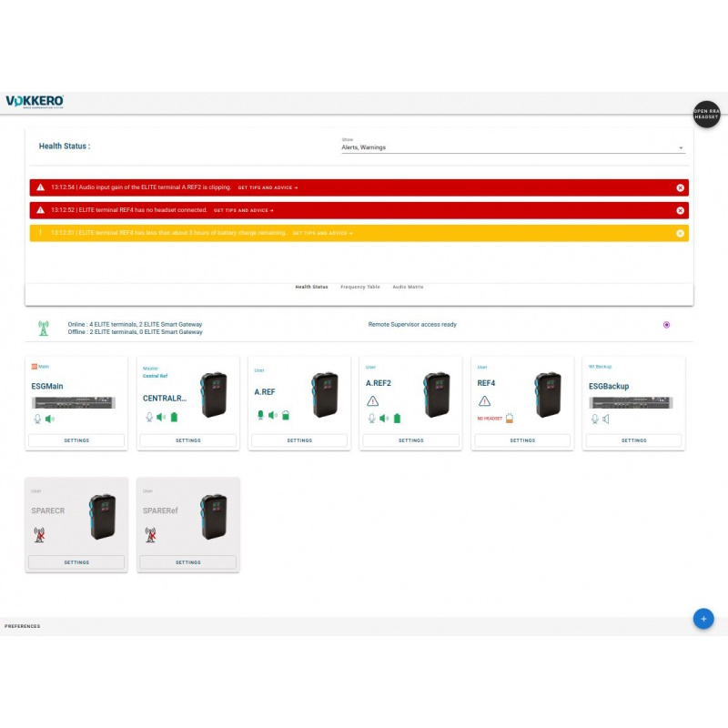Click the Remote Supervisor access ready text
Image resolution: width=728 pixels, height=728 pixels.
click(x=412, y=325)
